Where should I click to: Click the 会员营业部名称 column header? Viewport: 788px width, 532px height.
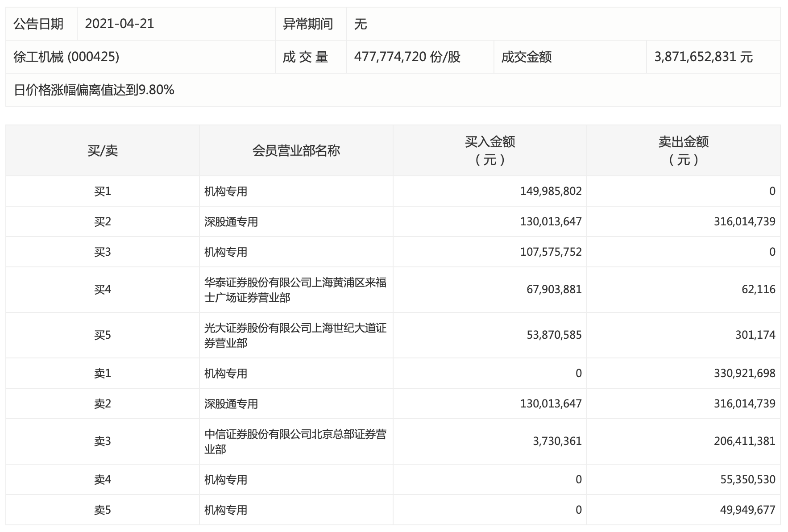pos(296,151)
